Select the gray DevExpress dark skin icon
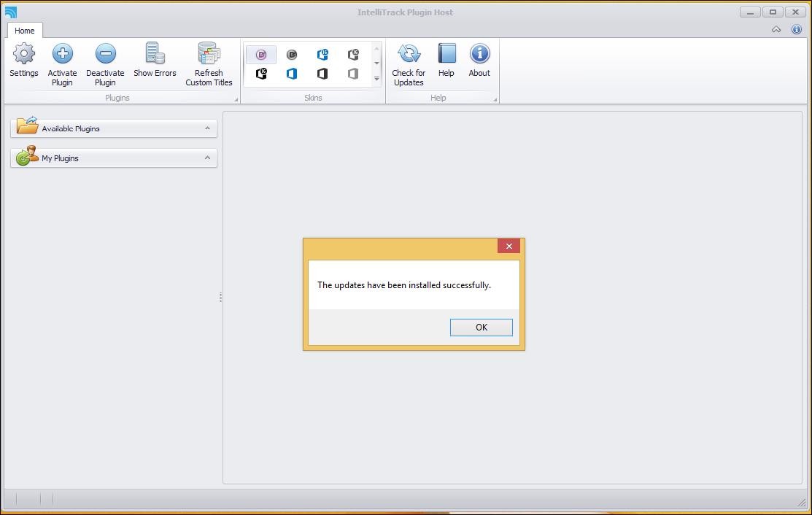Screen dimensions: 812x515 coord(292,55)
